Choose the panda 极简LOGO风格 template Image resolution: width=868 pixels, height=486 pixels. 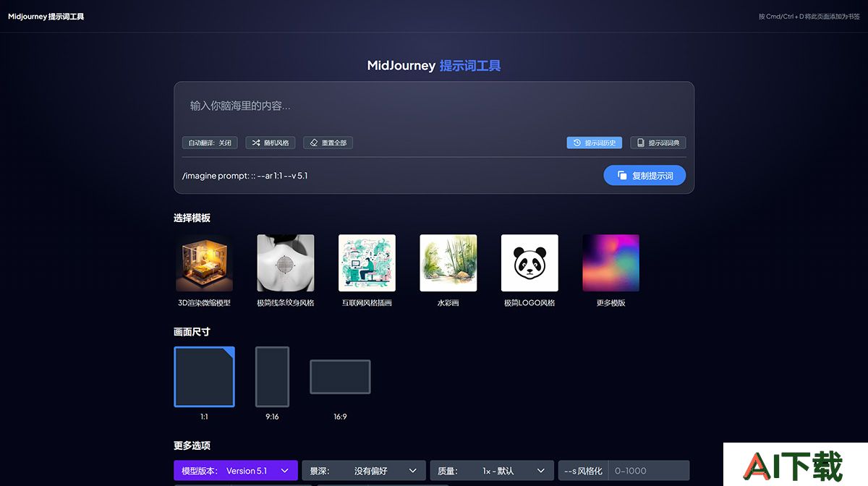tap(529, 263)
